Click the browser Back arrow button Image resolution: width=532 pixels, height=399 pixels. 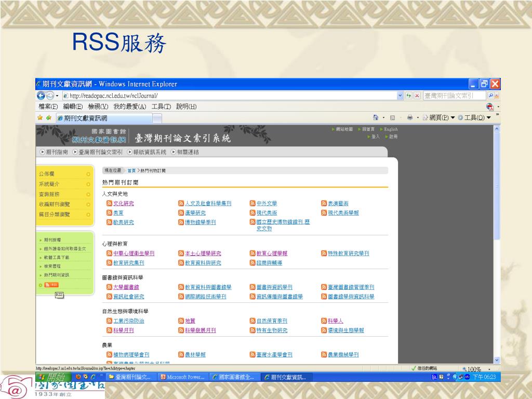(41, 96)
